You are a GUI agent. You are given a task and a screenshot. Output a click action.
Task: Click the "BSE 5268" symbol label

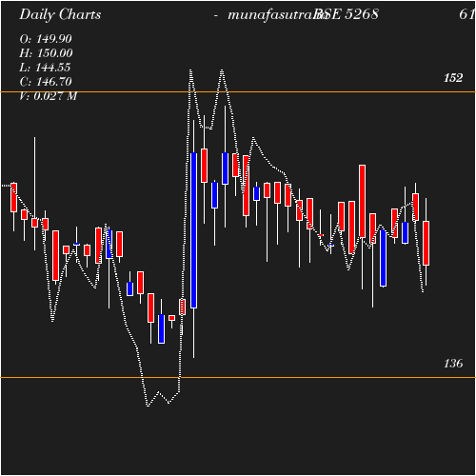point(346,14)
